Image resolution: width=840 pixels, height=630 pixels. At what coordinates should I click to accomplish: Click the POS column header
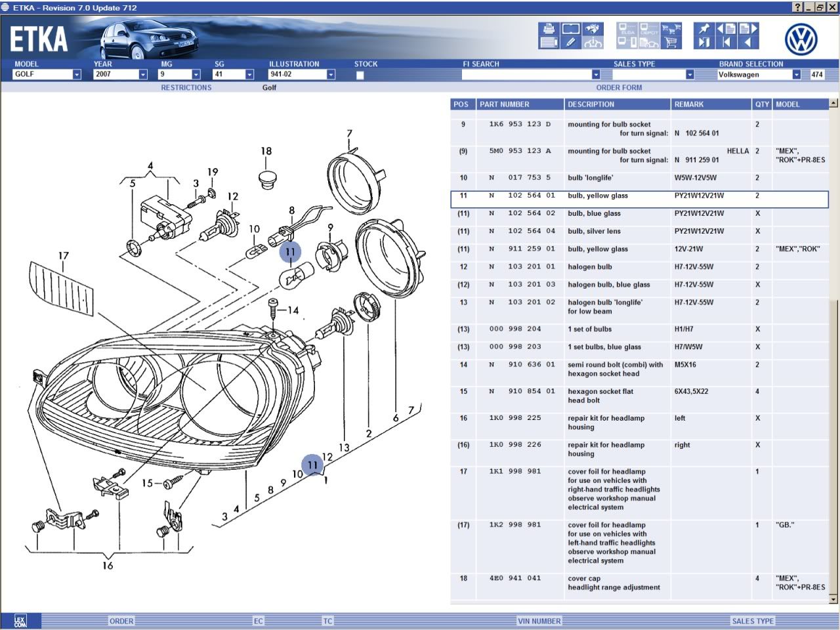462,104
